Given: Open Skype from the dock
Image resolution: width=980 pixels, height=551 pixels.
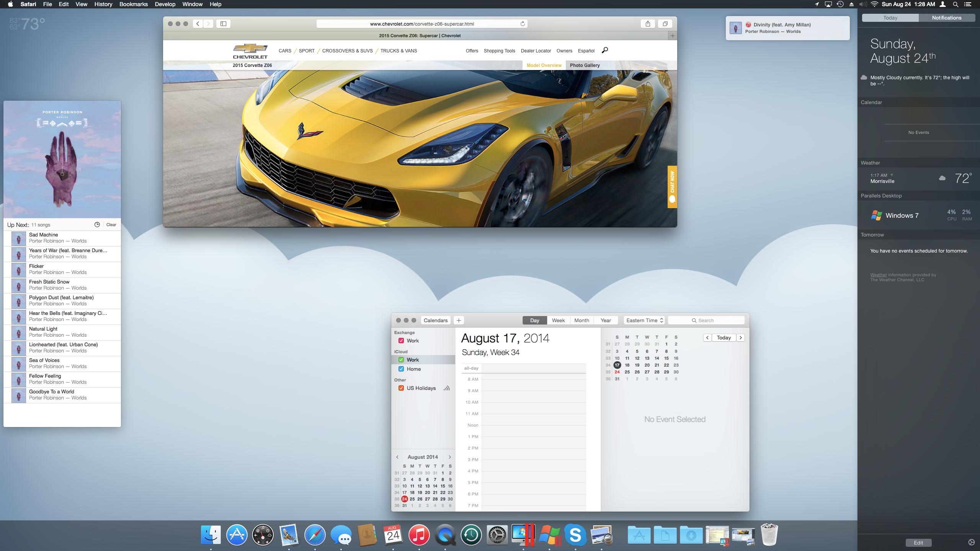Looking at the screenshot, I should click(x=575, y=535).
